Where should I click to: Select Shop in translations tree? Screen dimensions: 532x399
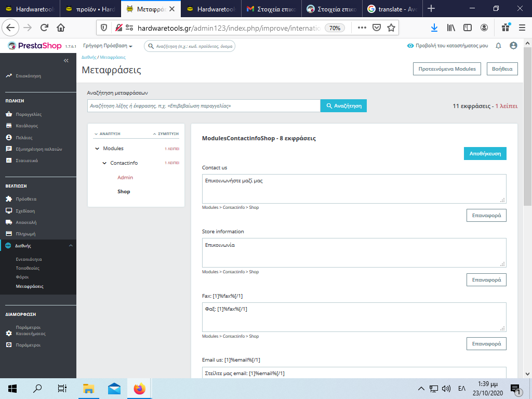(x=124, y=192)
